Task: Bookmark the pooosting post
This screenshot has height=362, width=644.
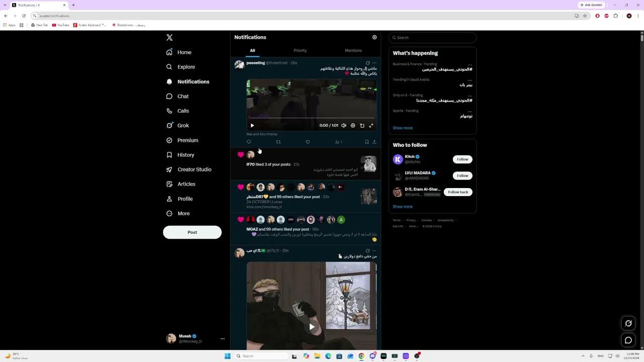Action: [x=367, y=142]
